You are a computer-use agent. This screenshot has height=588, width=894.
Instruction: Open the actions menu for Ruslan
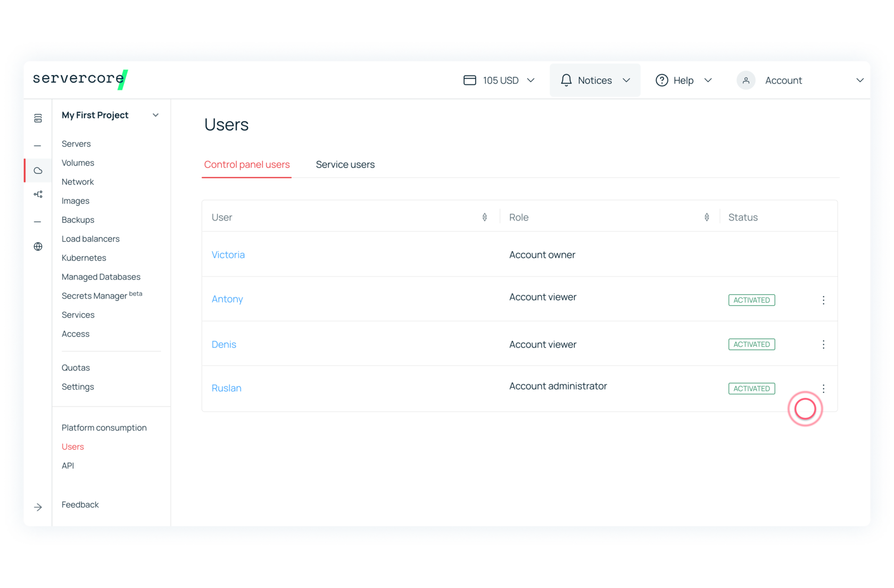[823, 388]
